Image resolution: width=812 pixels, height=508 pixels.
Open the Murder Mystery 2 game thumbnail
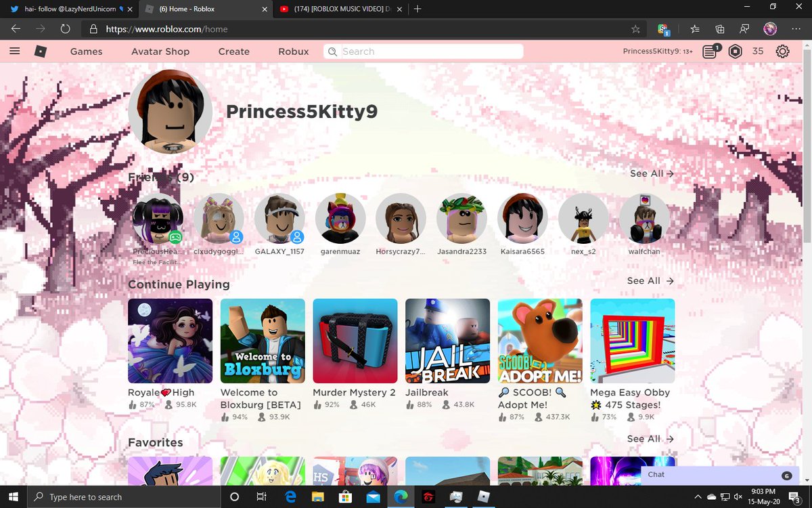[x=355, y=341]
